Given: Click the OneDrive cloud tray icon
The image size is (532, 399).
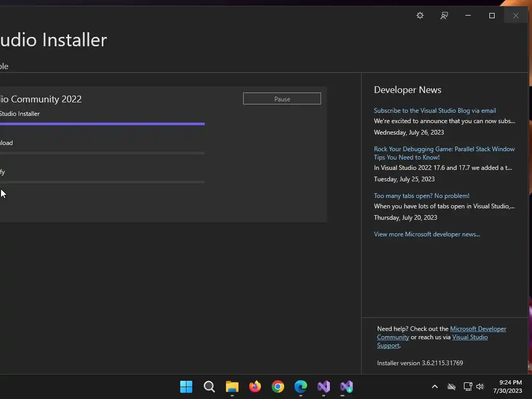Looking at the screenshot, I should coord(451,387).
